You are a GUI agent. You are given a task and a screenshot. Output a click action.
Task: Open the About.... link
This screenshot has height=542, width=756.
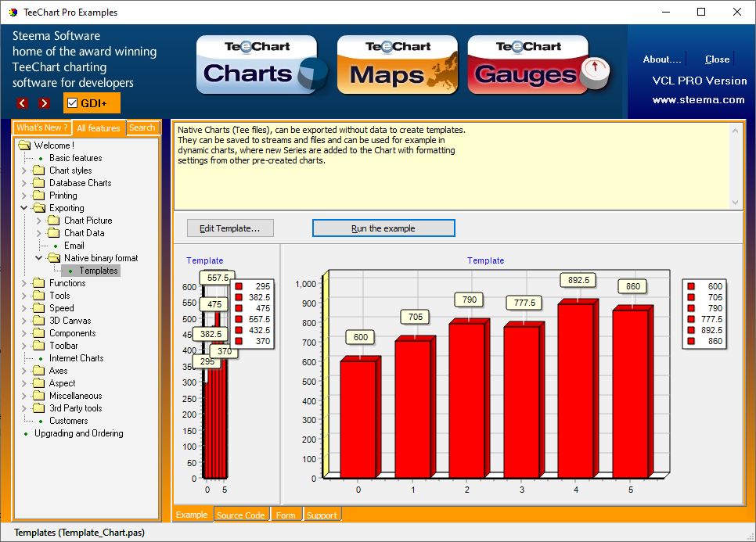pyautogui.click(x=661, y=59)
